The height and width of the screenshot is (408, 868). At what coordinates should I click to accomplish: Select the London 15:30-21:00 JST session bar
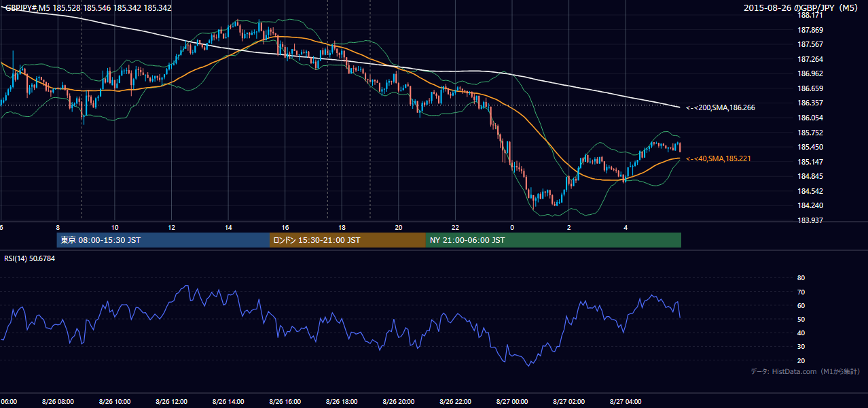pyautogui.click(x=348, y=240)
